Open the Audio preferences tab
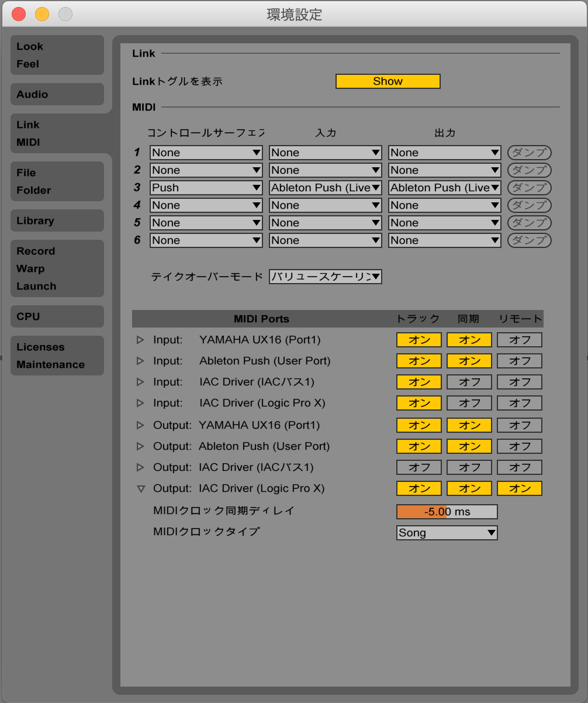The height and width of the screenshot is (703, 588). pyautogui.click(x=57, y=94)
